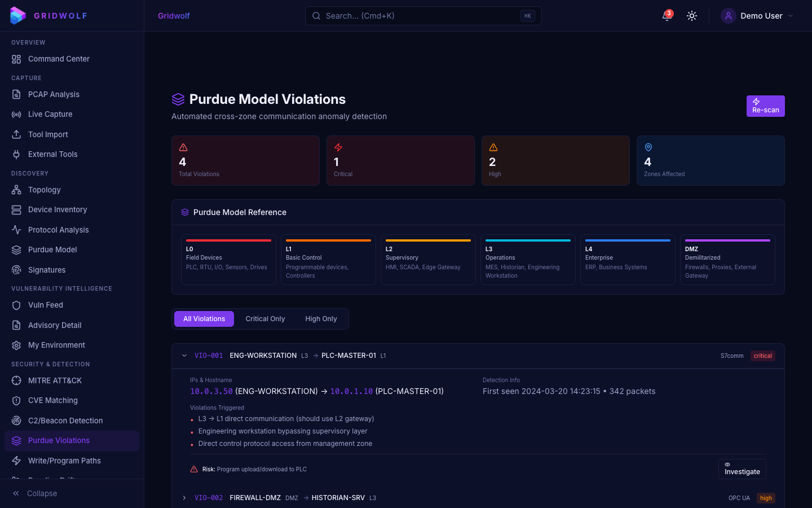Expand the VIO-002 violation row
812x508 pixels.
(x=184, y=498)
